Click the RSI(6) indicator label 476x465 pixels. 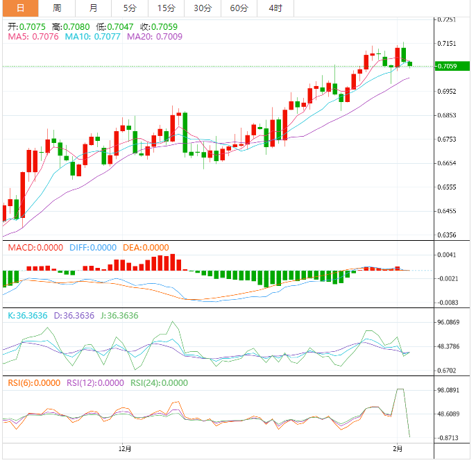click(x=33, y=383)
